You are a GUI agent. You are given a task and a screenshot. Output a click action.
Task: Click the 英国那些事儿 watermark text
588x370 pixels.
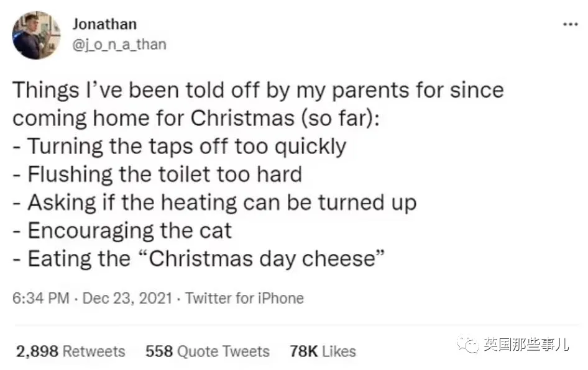click(529, 343)
